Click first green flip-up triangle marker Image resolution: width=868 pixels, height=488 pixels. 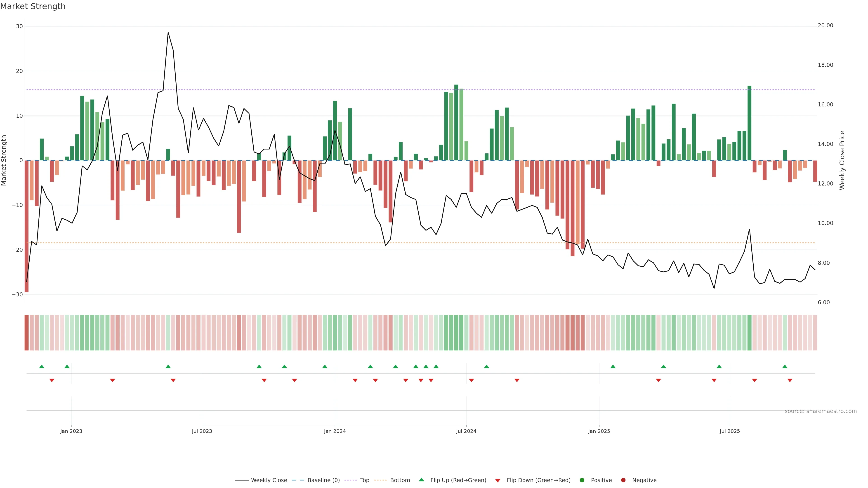pos(42,366)
